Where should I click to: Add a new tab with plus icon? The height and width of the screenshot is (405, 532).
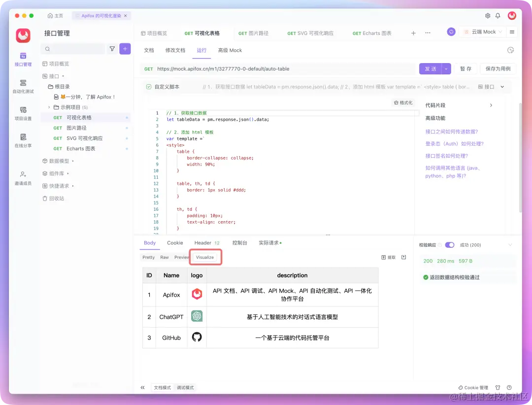click(x=413, y=33)
